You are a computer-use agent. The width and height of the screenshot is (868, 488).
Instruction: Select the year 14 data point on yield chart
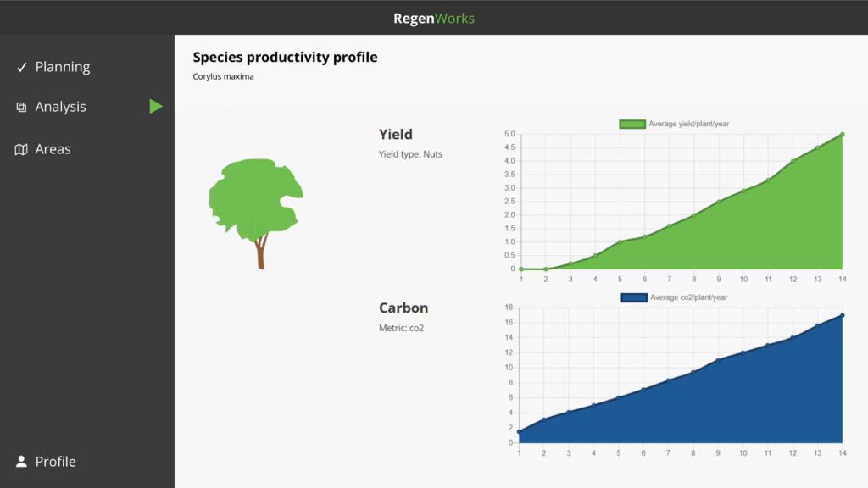point(842,135)
